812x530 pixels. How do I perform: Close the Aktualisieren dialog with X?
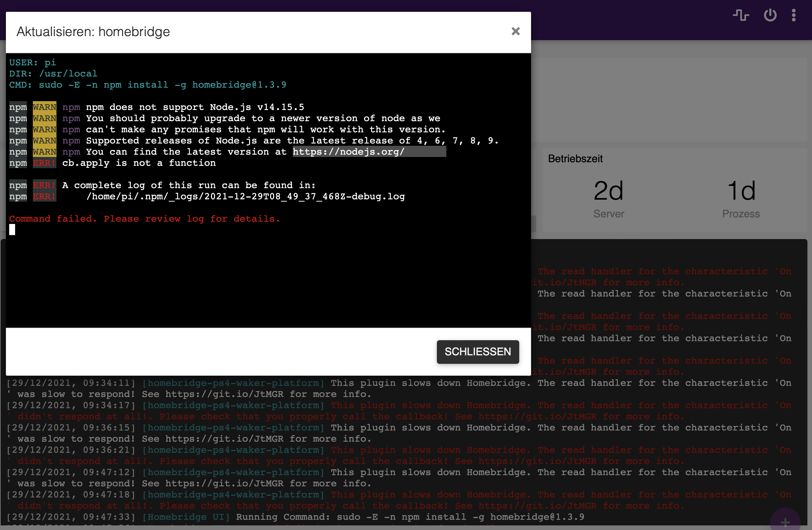click(516, 32)
